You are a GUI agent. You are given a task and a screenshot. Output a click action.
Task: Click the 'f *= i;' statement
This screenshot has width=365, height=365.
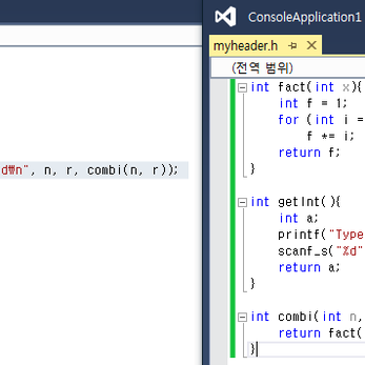pos(330,136)
